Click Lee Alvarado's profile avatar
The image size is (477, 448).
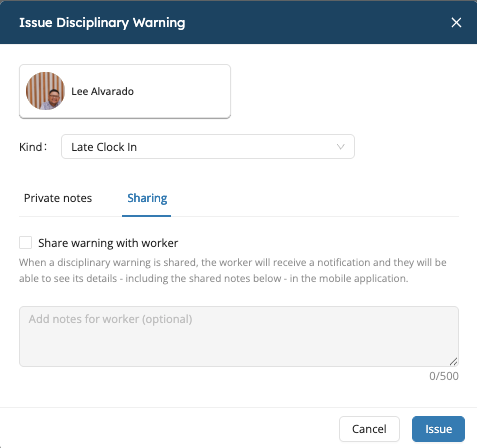pos(45,91)
